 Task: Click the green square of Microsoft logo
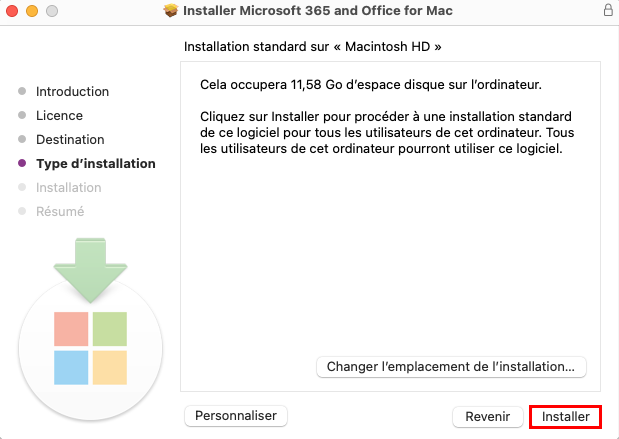point(110,329)
